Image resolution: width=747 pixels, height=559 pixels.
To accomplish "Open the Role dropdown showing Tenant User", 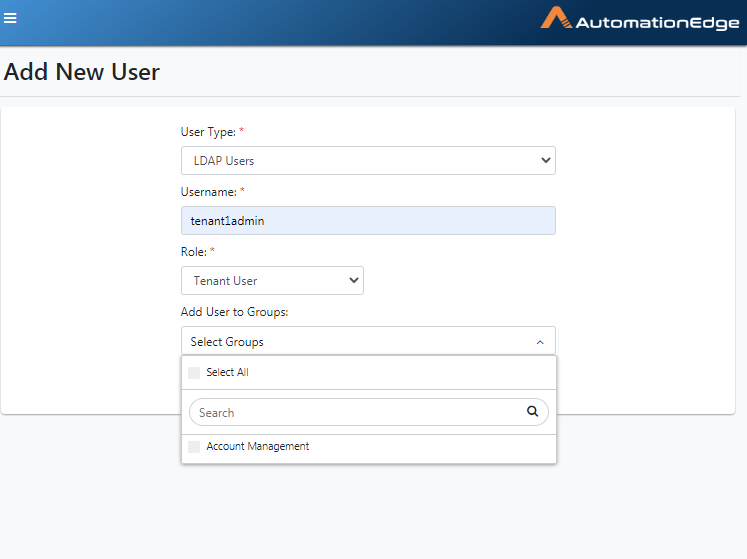I will [272, 280].
